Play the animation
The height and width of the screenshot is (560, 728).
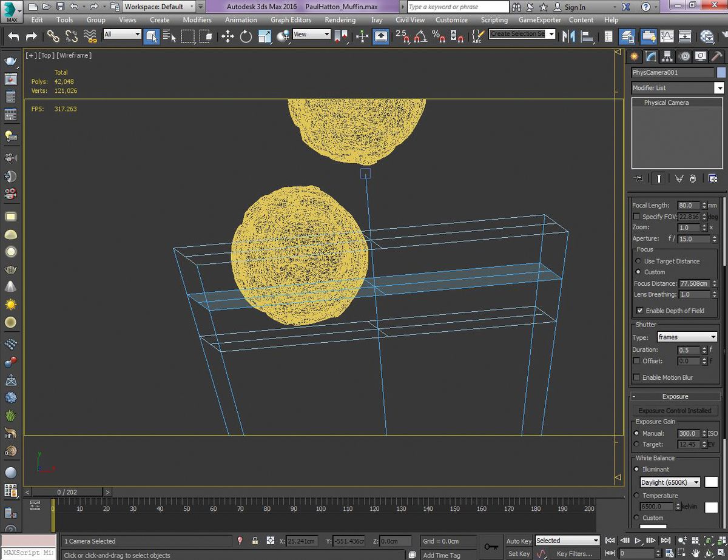(638, 541)
